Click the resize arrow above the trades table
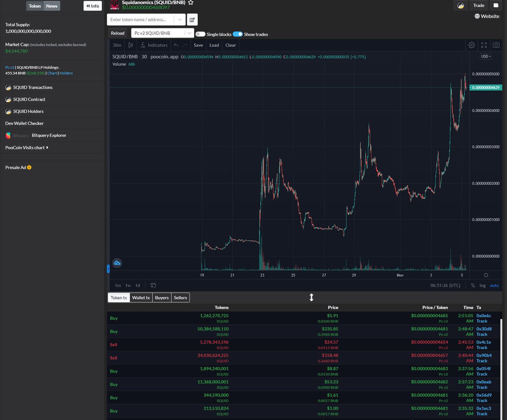Screen dimensions: 507x420 click(x=311, y=297)
